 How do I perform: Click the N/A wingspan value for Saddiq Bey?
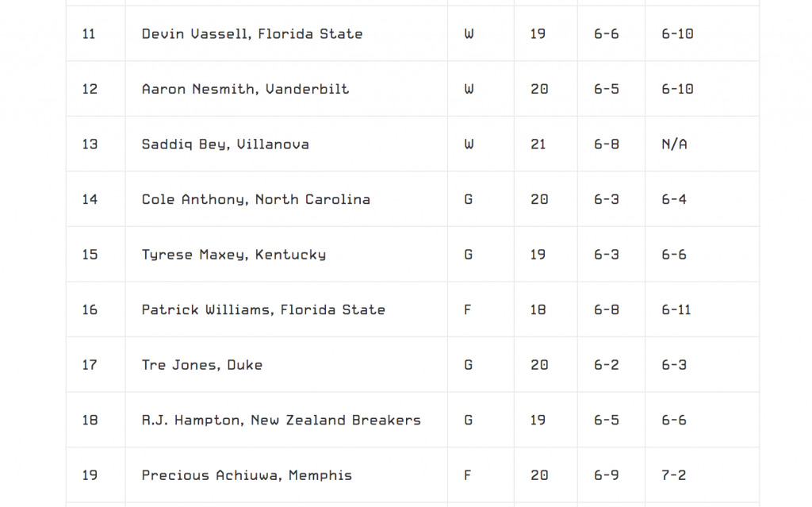(x=674, y=144)
